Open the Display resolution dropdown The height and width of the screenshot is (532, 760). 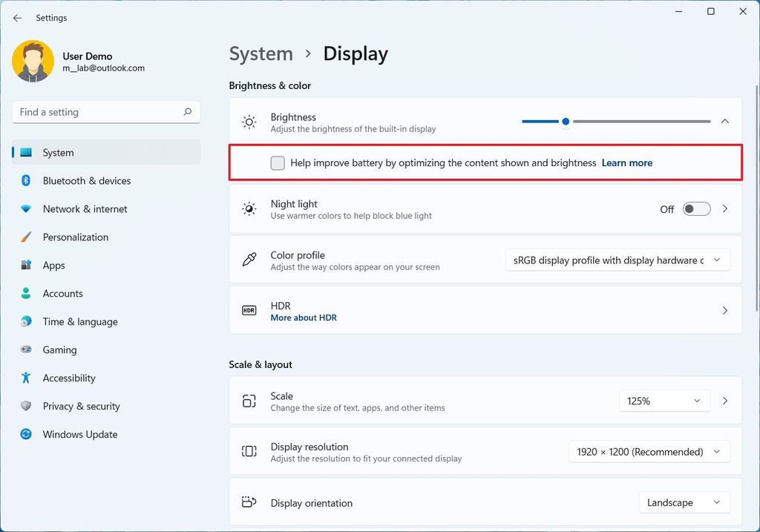pyautogui.click(x=648, y=451)
